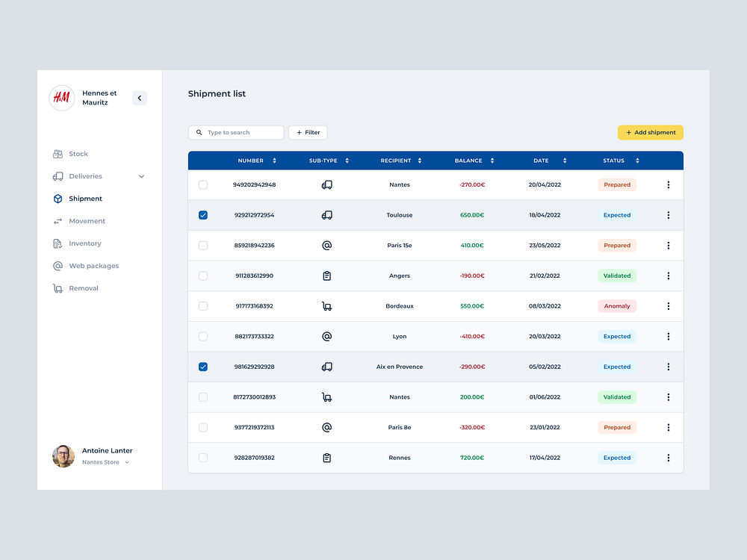Collapse the sidebar using the arrow button
Screen dimensions: 747x560
tap(139, 98)
